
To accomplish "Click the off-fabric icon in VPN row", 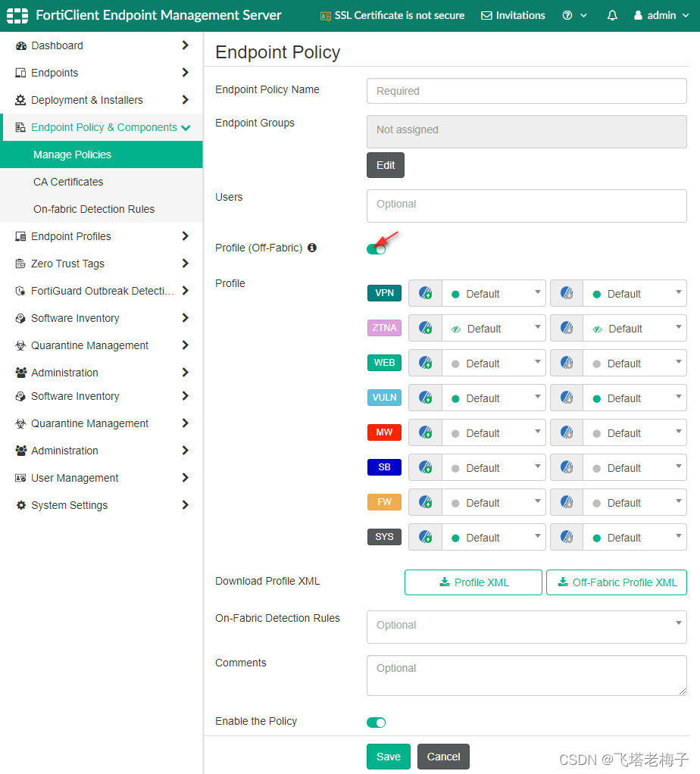I will tap(567, 294).
